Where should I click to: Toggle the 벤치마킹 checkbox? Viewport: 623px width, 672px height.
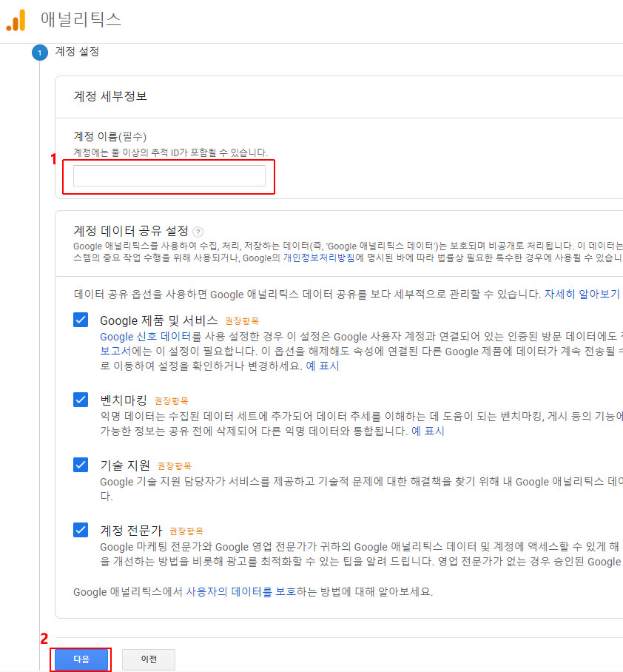click(x=81, y=400)
